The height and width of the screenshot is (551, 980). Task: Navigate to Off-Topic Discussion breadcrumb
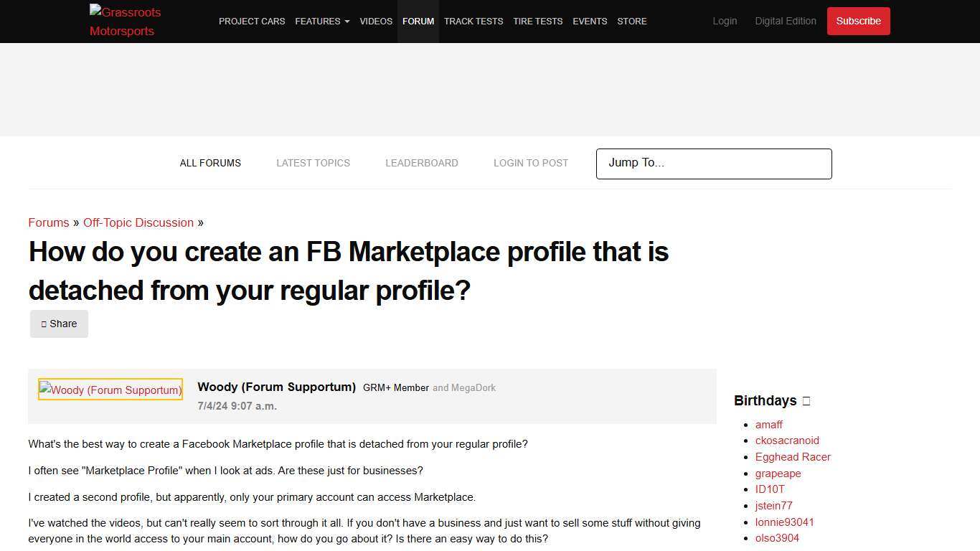(138, 222)
